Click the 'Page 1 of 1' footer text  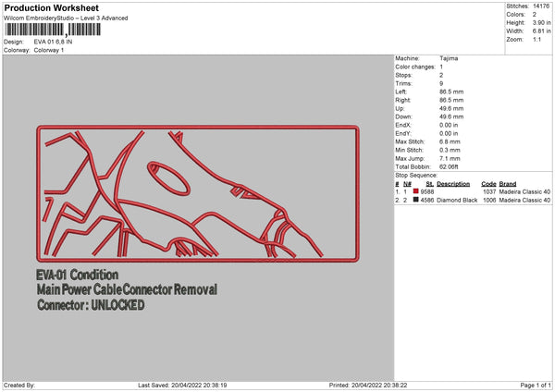pos(536,386)
